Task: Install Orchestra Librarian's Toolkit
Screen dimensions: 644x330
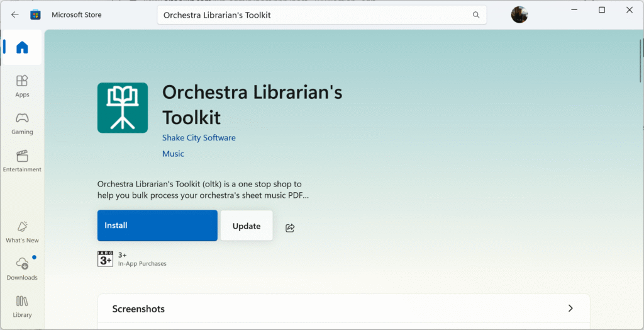Action: (157, 225)
